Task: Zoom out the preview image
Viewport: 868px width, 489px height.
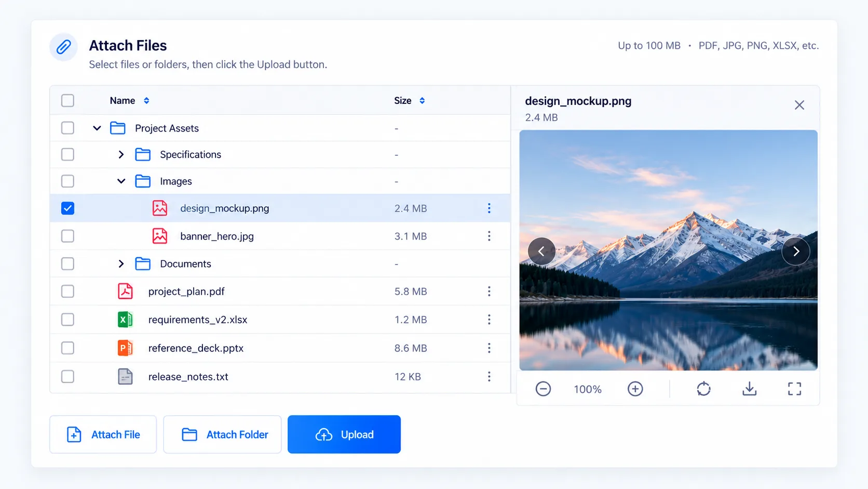Action: [543, 389]
